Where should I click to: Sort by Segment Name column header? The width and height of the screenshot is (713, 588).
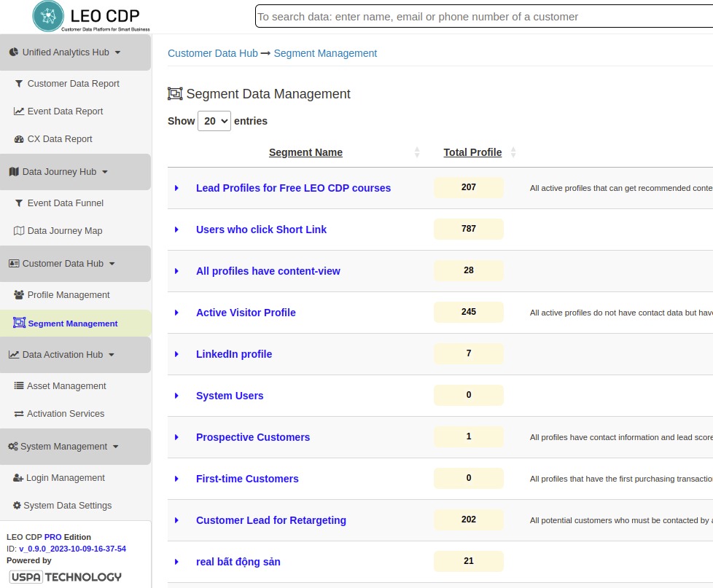(305, 152)
